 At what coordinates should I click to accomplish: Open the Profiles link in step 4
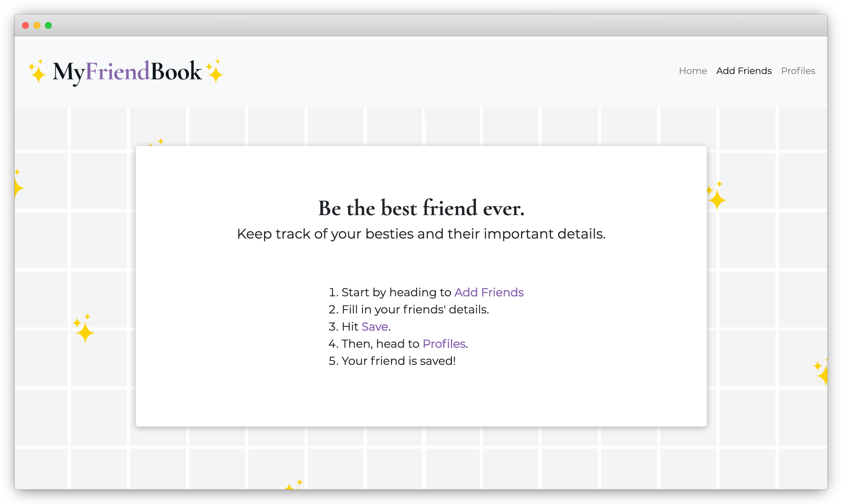point(444,344)
